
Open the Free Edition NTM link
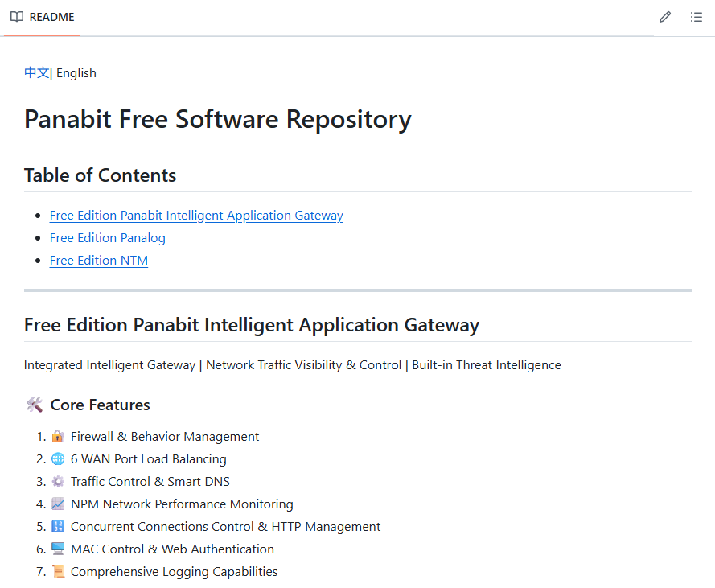click(x=98, y=260)
